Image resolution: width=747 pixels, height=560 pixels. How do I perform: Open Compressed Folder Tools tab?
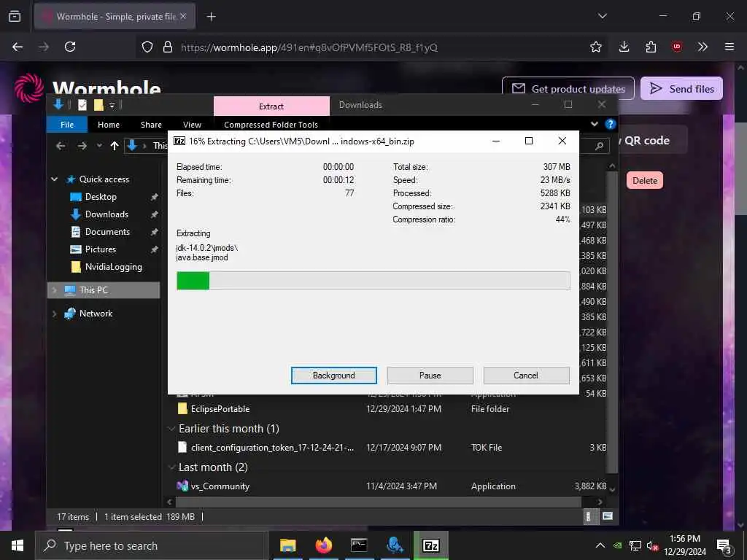tap(271, 124)
